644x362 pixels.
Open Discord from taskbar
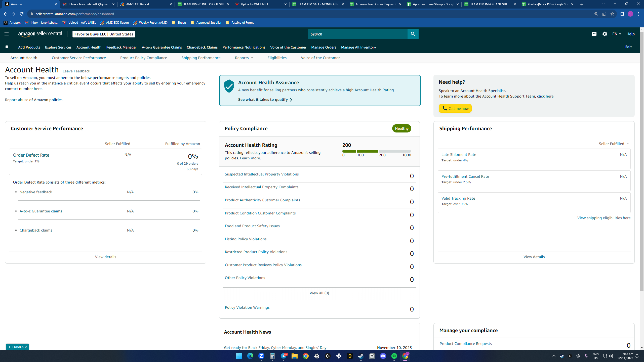pos(383,356)
